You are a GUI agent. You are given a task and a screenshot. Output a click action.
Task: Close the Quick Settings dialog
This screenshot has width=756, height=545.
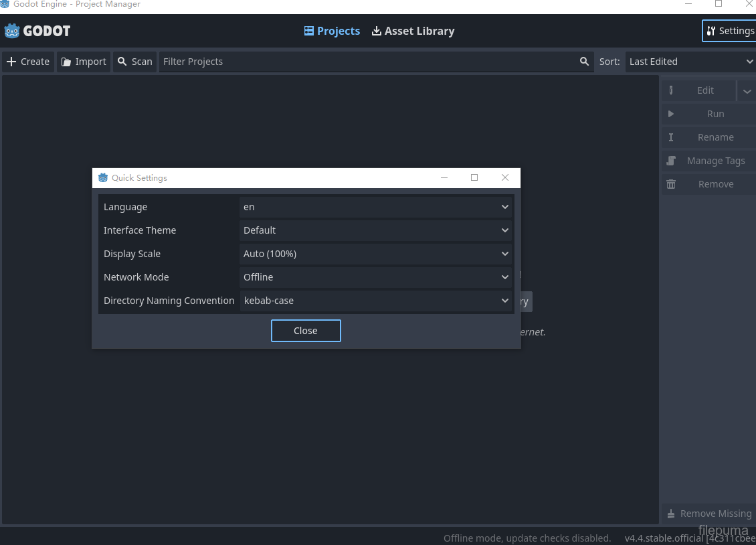(x=306, y=330)
